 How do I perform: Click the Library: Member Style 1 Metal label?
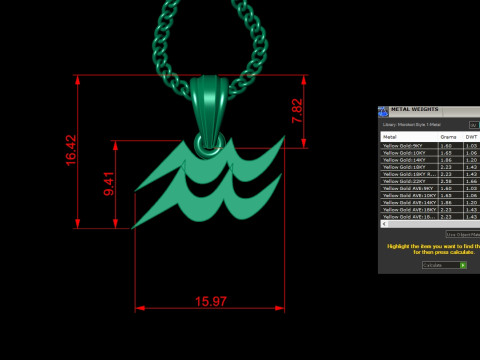pos(412,125)
